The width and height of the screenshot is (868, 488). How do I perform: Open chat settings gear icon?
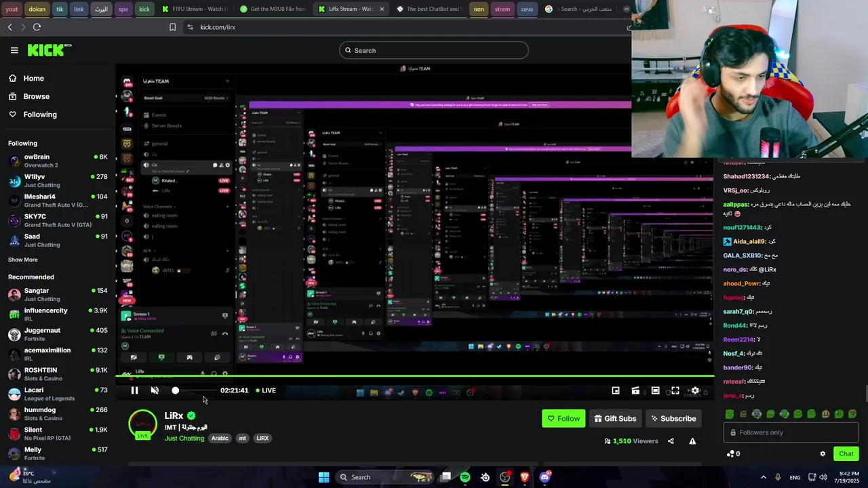pyautogui.click(x=823, y=454)
